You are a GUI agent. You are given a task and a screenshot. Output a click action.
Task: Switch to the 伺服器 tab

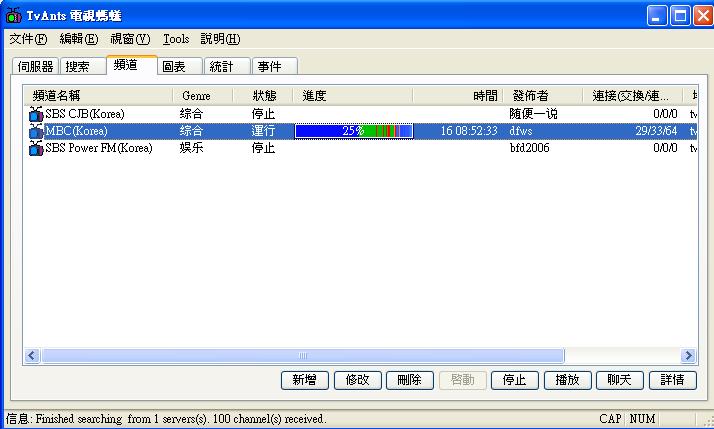(x=36, y=66)
